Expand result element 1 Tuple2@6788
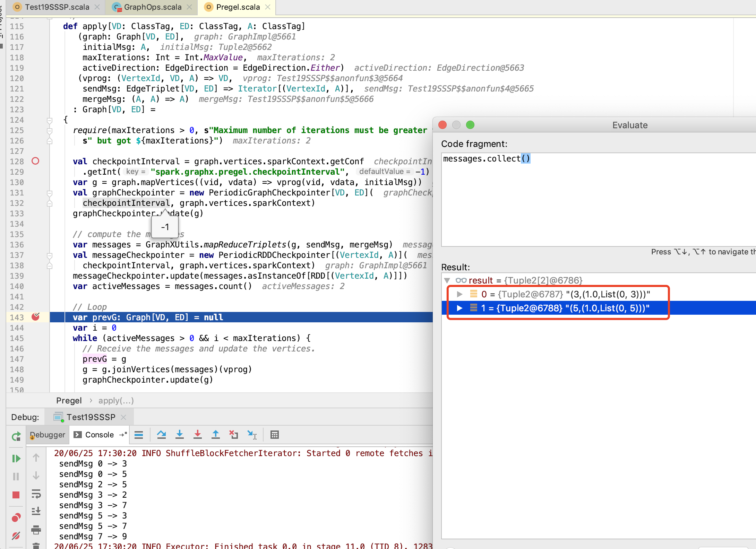756x549 pixels. (459, 308)
